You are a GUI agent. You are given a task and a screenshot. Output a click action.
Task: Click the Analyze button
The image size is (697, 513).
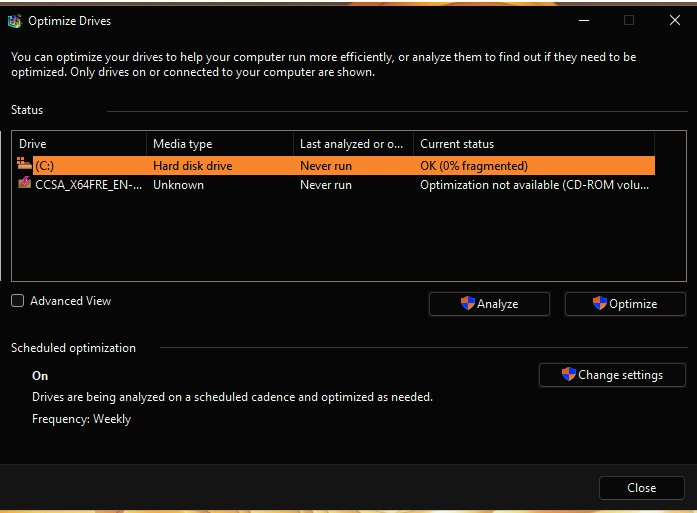pos(489,304)
